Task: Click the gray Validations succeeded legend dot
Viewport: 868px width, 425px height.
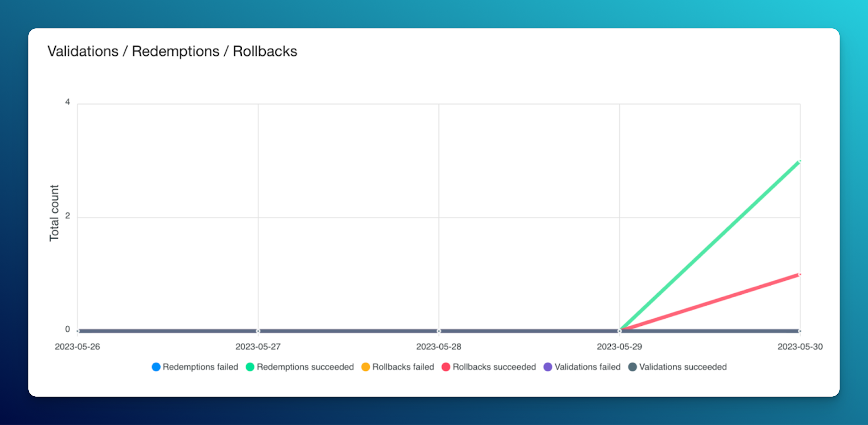Action: point(633,367)
